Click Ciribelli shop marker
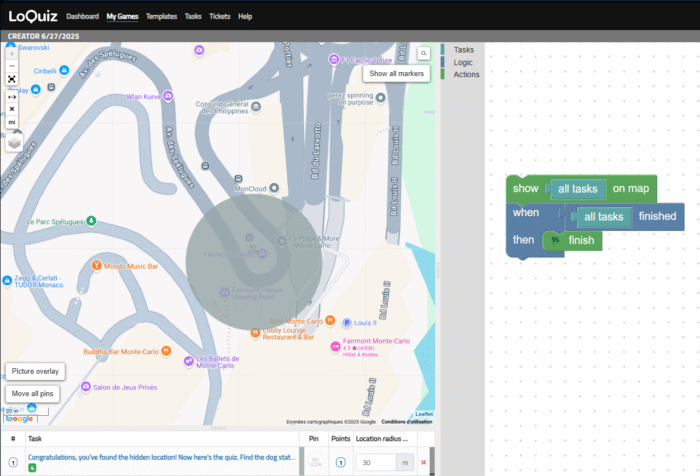The width and height of the screenshot is (700, 476). pos(64,70)
